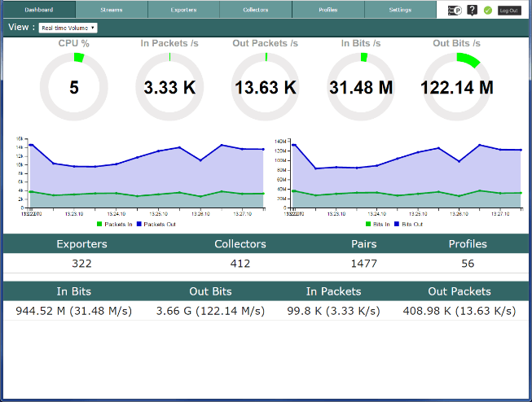This screenshot has height=402, width=532.
Task: Click the CPU % gauge showing 5
Action: click(74, 87)
